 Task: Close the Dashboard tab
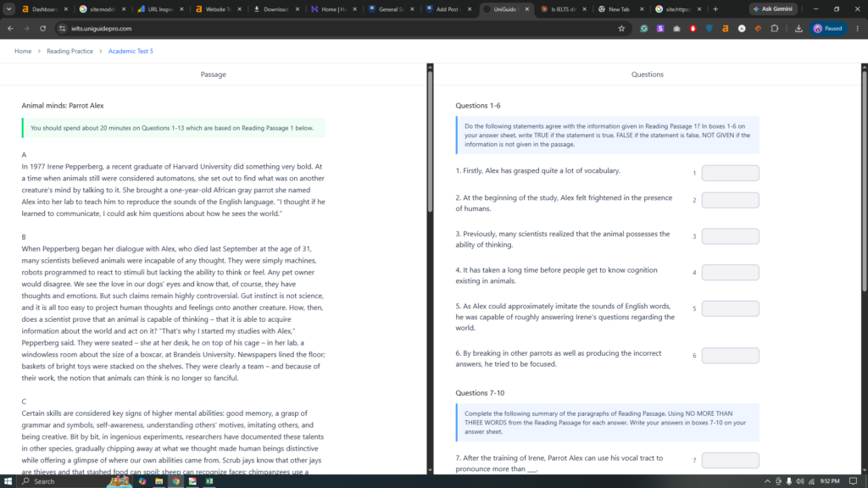(66, 8)
